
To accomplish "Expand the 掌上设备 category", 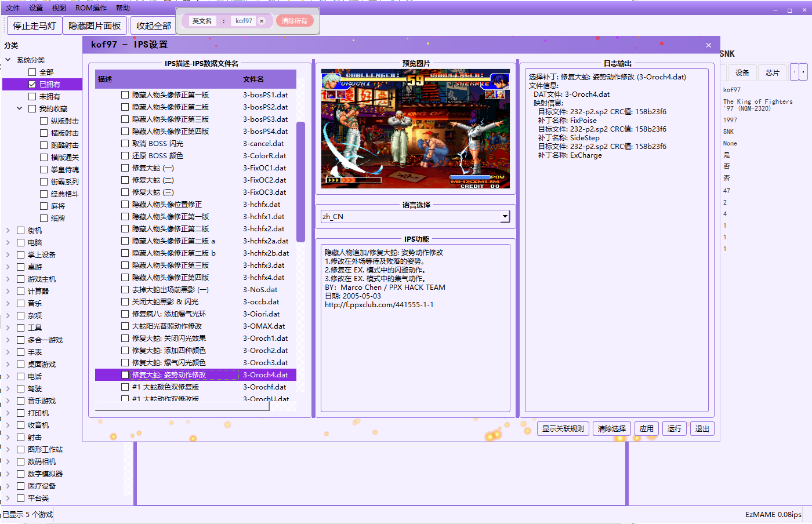I will point(8,254).
